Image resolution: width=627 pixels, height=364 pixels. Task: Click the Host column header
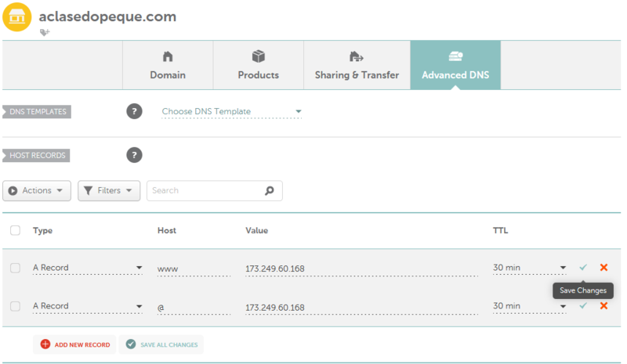click(167, 231)
